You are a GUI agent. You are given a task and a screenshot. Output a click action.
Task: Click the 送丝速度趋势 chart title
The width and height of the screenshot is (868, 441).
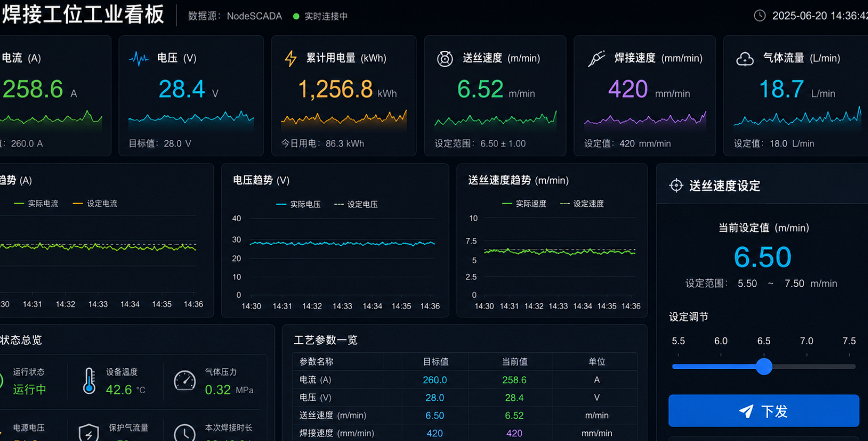518,180
